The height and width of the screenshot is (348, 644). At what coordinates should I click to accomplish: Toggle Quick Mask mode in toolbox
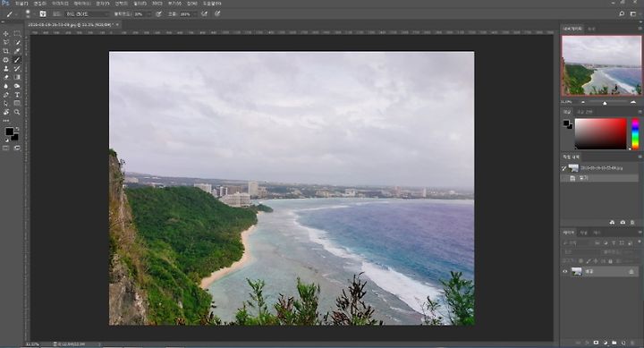click(x=5, y=148)
